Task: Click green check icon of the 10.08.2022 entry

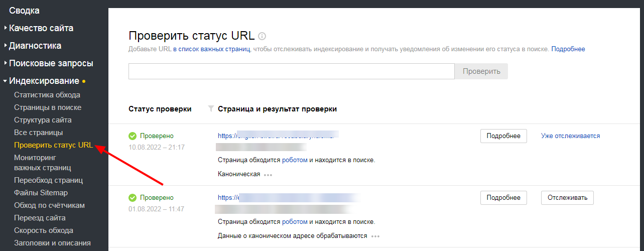Action: (133, 136)
